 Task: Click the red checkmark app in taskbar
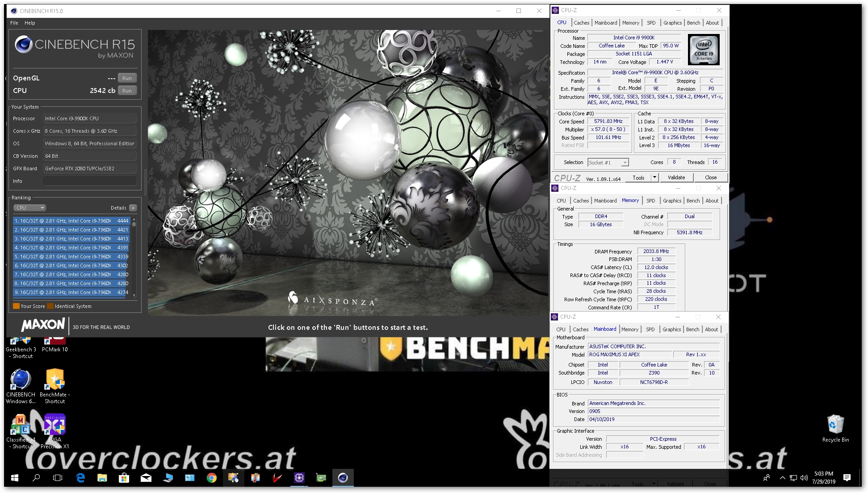277,478
